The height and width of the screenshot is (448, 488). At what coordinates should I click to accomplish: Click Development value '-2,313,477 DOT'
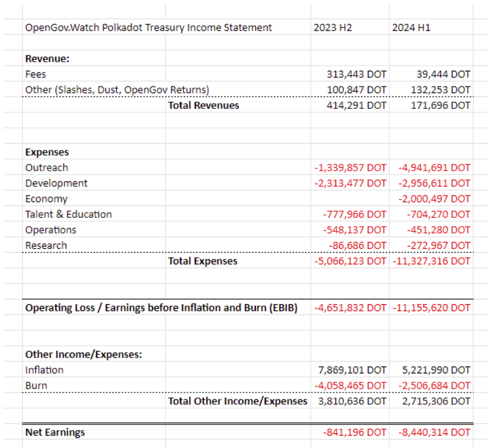pyautogui.click(x=351, y=183)
